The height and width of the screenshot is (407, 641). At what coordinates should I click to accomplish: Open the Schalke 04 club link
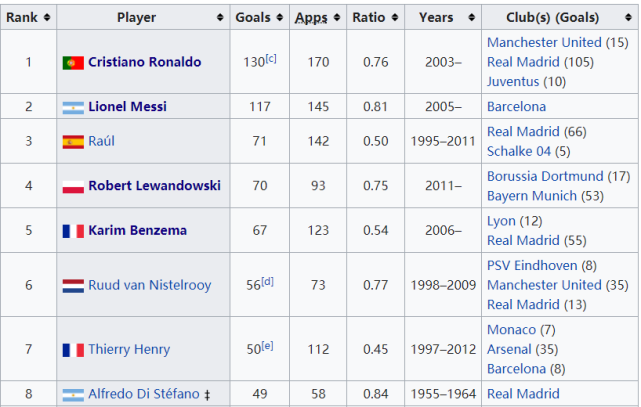click(519, 151)
